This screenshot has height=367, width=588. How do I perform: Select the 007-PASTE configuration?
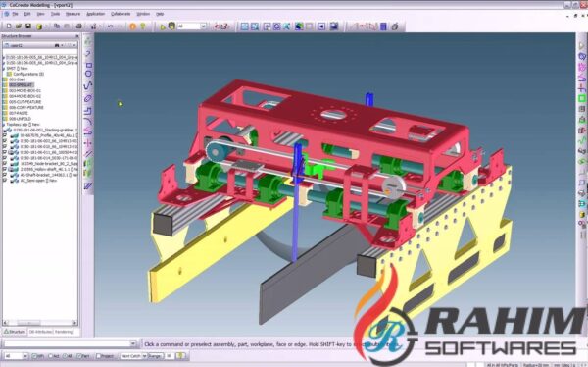pyautogui.click(x=19, y=113)
